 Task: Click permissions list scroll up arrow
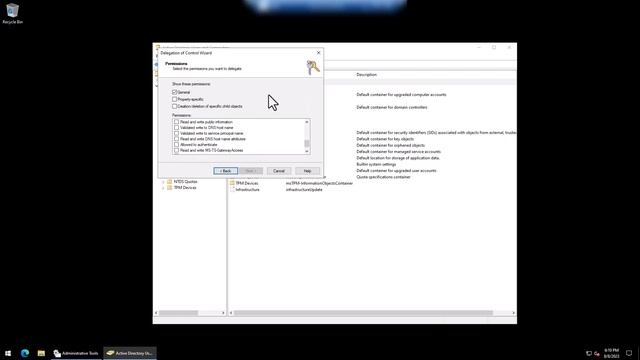pos(307,122)
